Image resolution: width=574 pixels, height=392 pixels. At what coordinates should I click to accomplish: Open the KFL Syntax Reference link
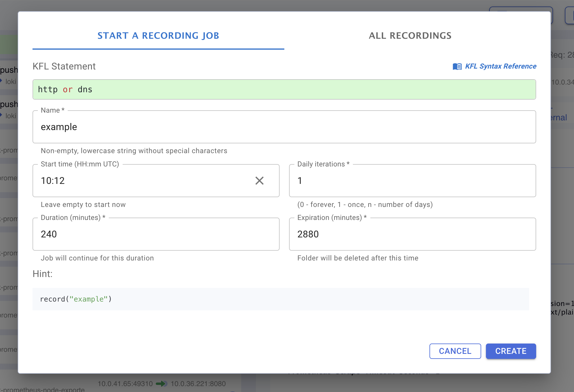pyautogui.click(x=501, y=66)
